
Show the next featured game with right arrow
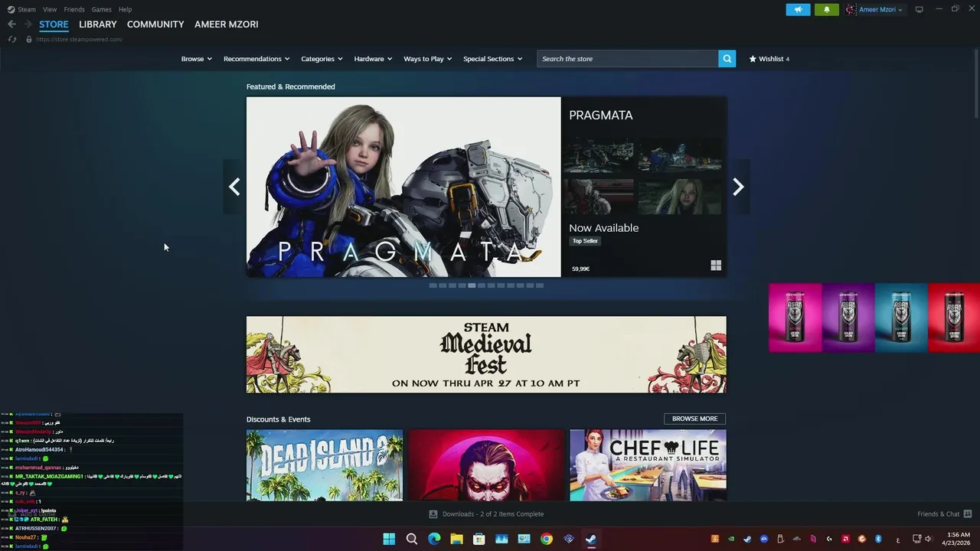738,187
